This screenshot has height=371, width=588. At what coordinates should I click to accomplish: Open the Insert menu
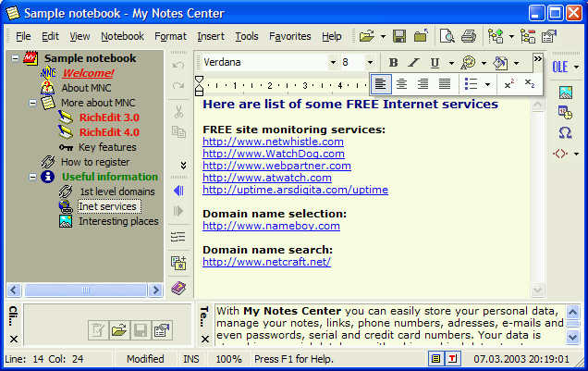211,36
